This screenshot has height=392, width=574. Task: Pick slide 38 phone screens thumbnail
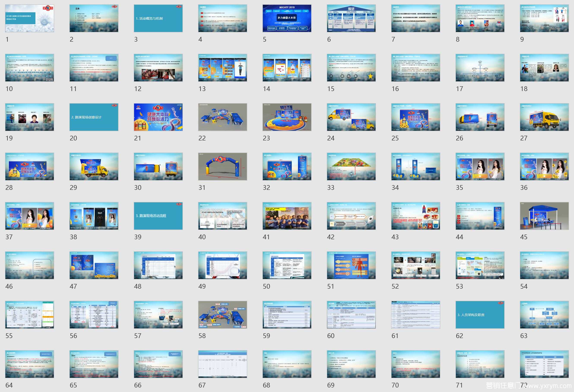pos(94,216)
